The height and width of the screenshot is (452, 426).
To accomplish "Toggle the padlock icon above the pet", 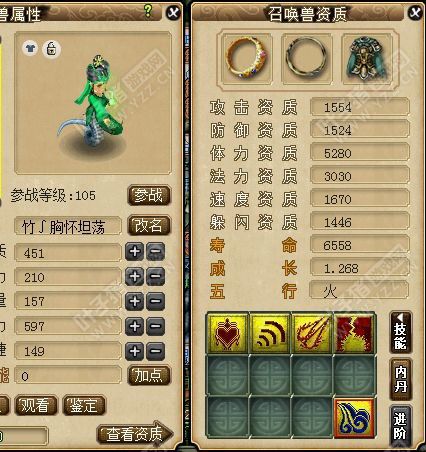I will [51, 49].
